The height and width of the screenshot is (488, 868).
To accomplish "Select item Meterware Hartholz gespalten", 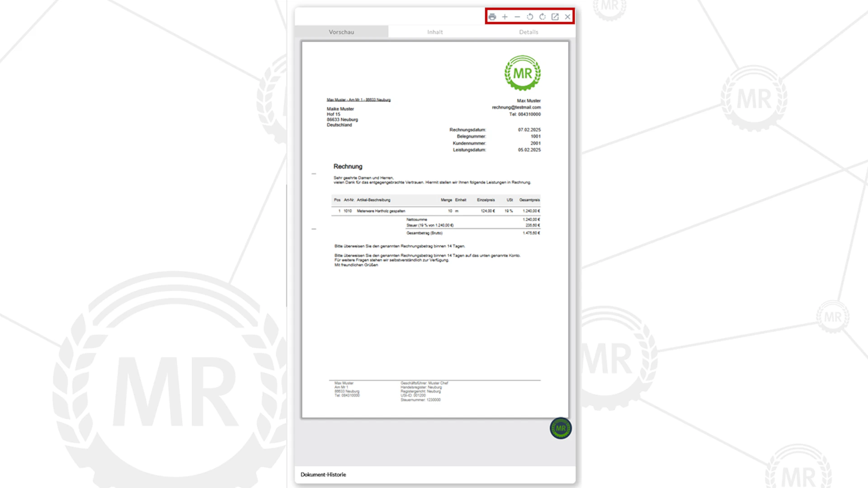I will [381, 211].
